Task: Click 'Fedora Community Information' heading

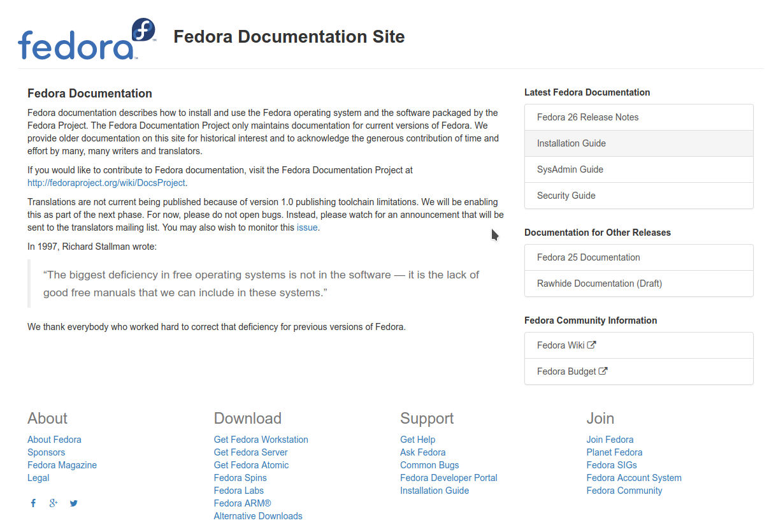Action: click(591, 320)
